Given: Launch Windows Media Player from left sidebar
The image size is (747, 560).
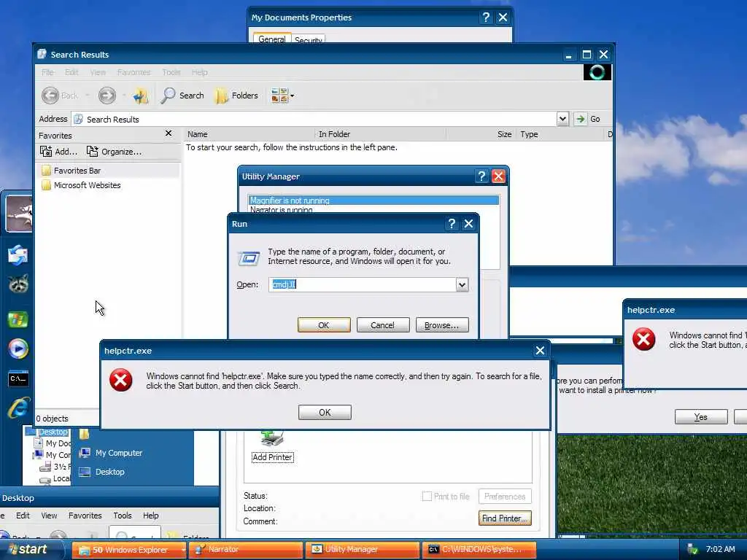Looking at the screenshot, I should click(18, 349).
